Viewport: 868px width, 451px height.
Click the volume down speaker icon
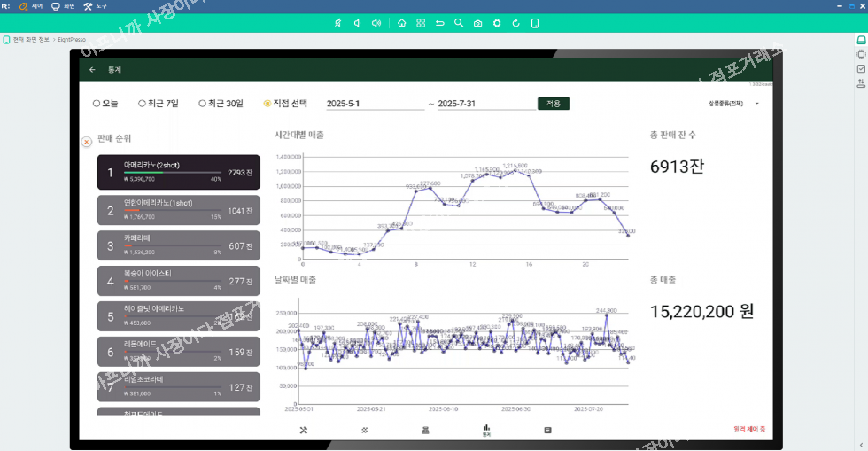(x=357, y=23)
